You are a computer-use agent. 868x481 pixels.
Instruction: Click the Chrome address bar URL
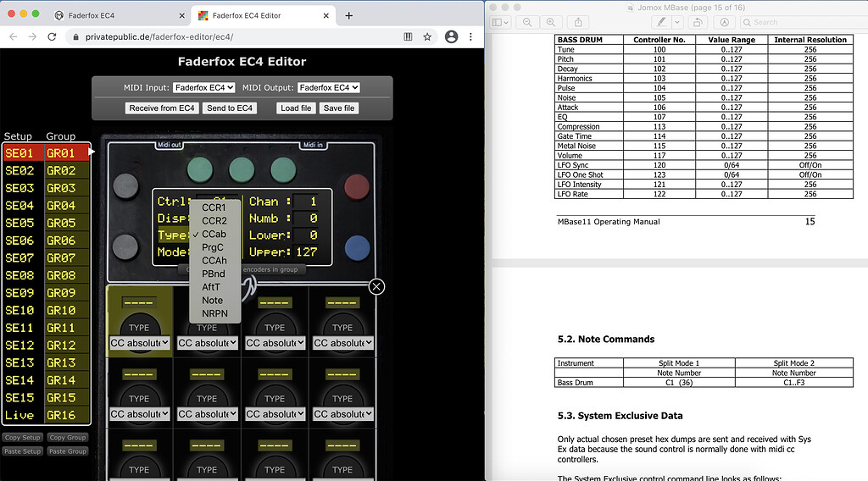(159, 37)
